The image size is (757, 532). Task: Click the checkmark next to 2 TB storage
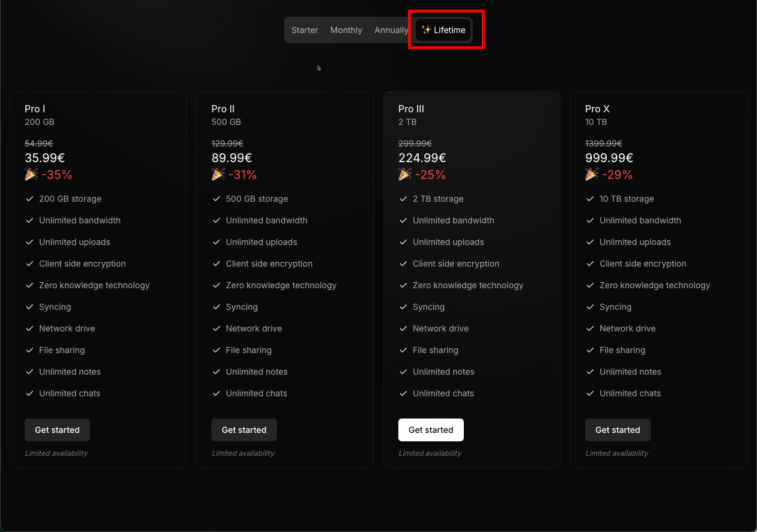click(403, 199)
